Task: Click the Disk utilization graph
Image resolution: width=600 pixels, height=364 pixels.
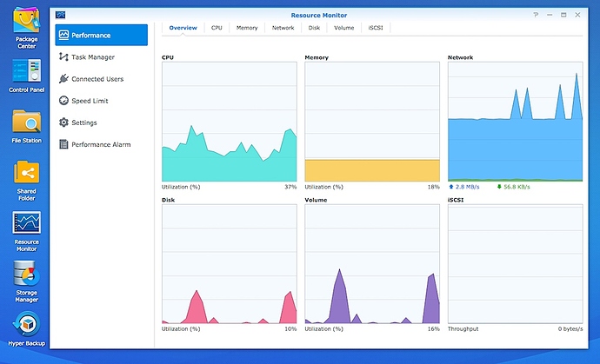Action: [230, 264]
